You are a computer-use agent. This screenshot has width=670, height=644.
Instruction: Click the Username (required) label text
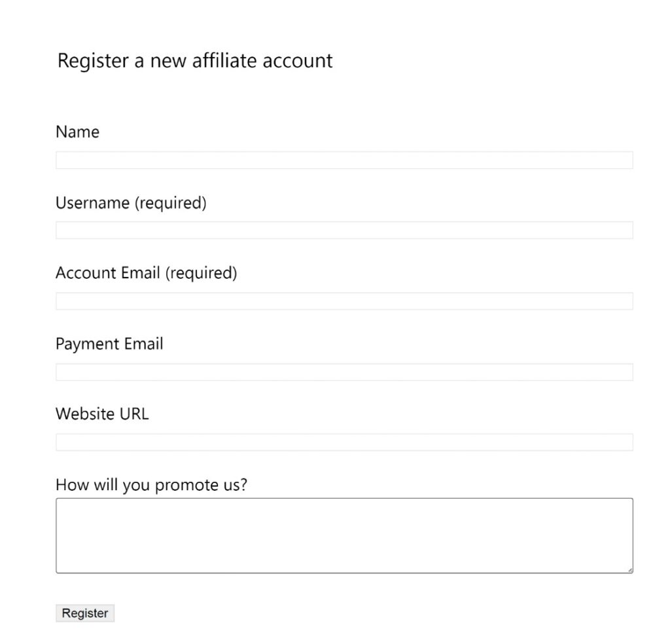pyautogui.click(x=131, y=203)
